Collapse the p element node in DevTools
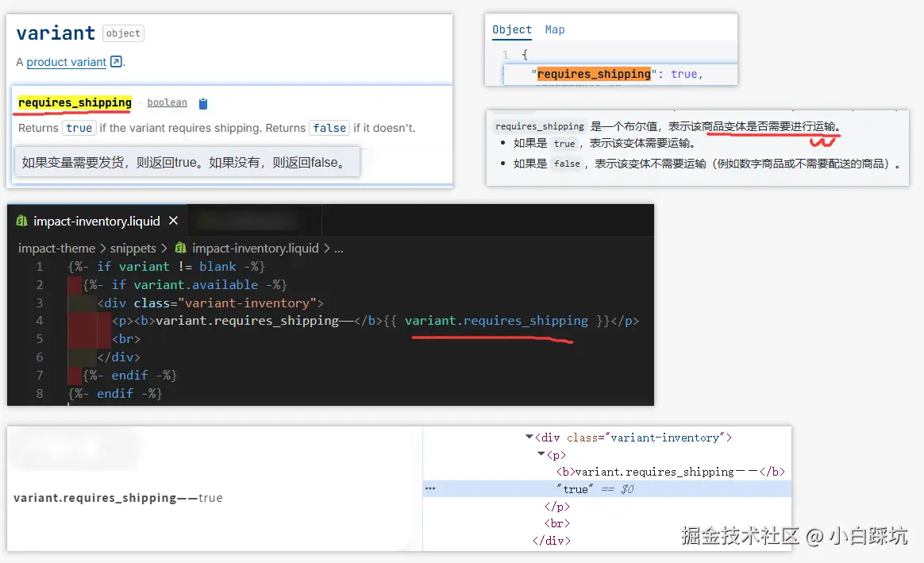 pyautogui.click(x=541, y=454)
